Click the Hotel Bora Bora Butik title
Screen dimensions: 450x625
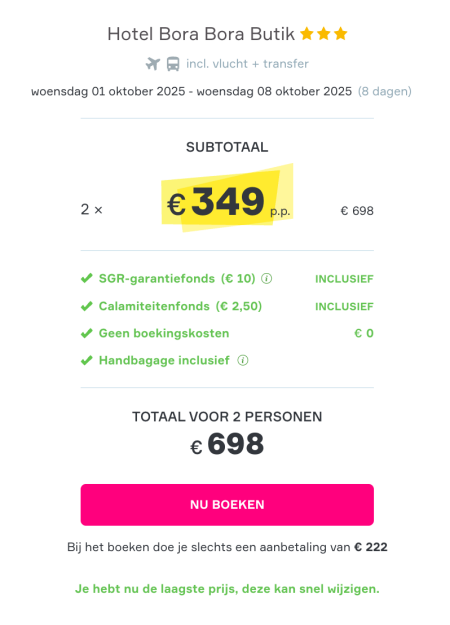tap(201, 34)
